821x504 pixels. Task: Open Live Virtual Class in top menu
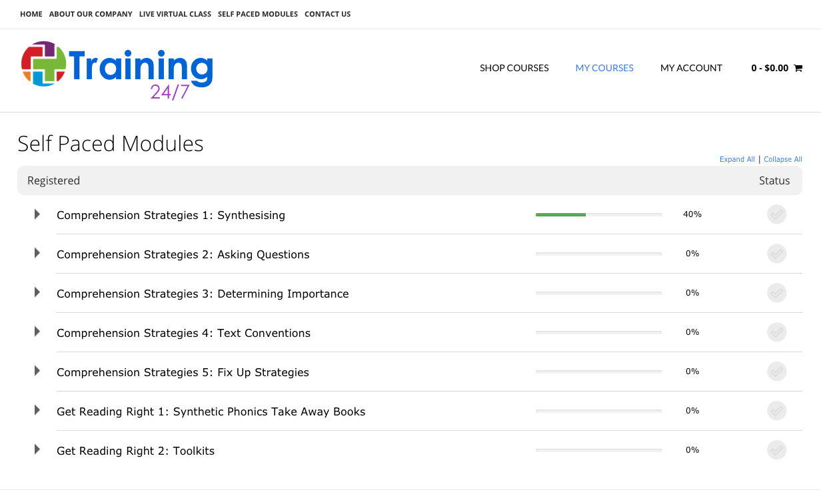(x=175, y=14)
